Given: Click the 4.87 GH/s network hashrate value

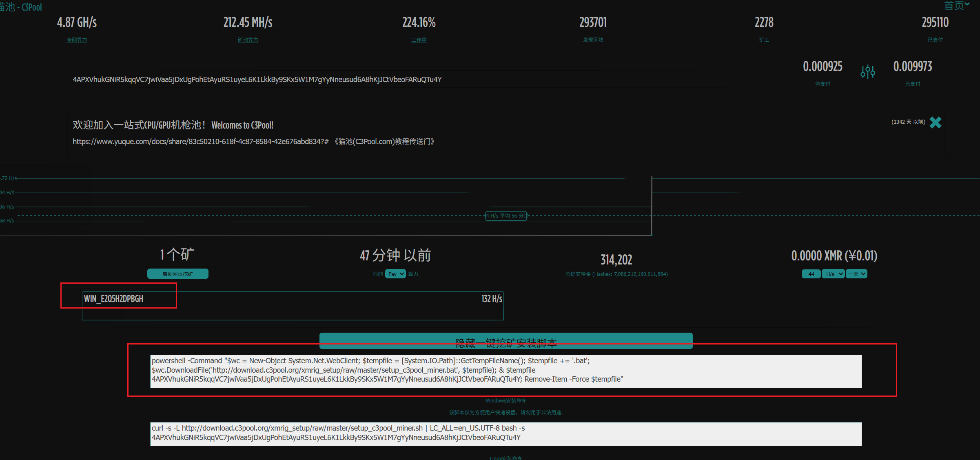Looking at the screenshot, I should (77, 22).
